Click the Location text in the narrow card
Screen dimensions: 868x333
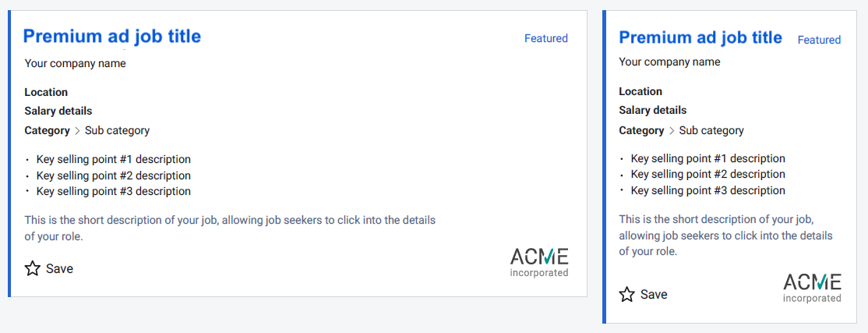coord(640,91)
